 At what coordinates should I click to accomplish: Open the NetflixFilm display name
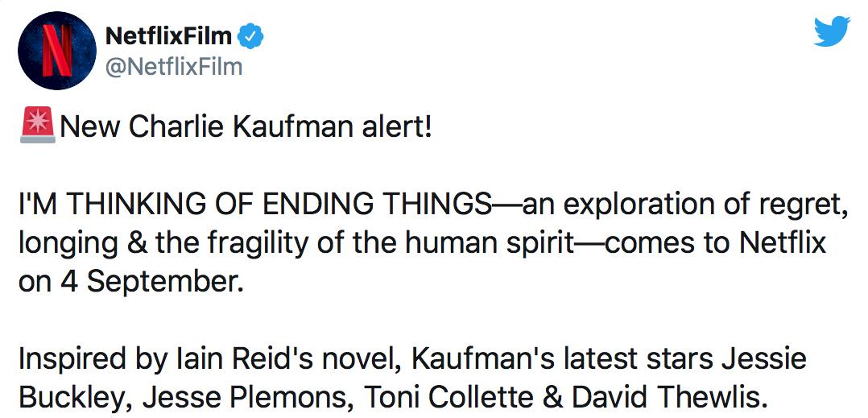point(168,36)
